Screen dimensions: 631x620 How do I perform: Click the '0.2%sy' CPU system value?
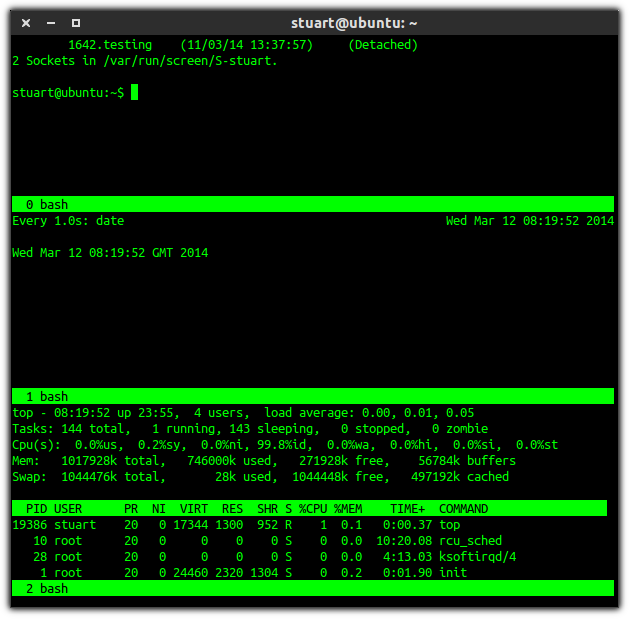(162, 445)
